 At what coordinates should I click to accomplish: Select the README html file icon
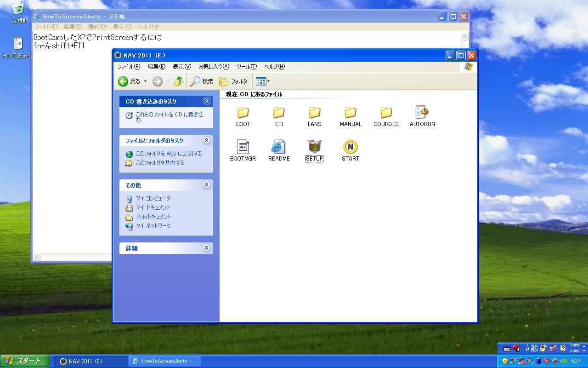(x=279, y=147)
